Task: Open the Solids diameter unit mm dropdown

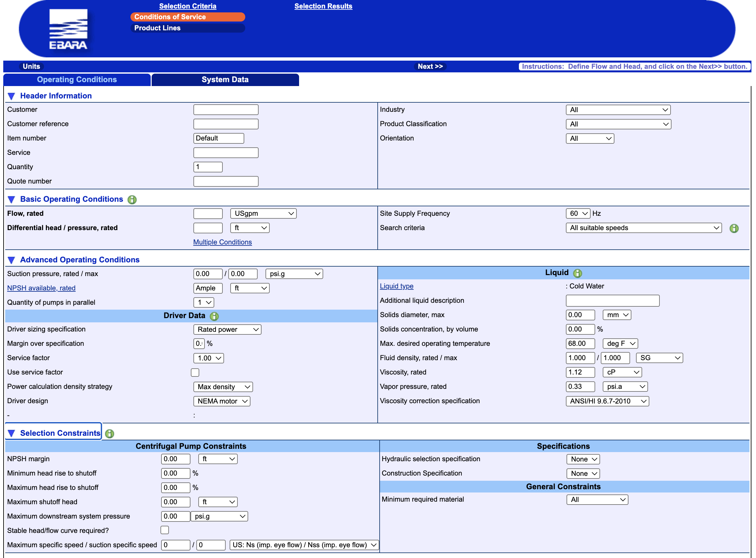Action: click(x=617, y=315)
